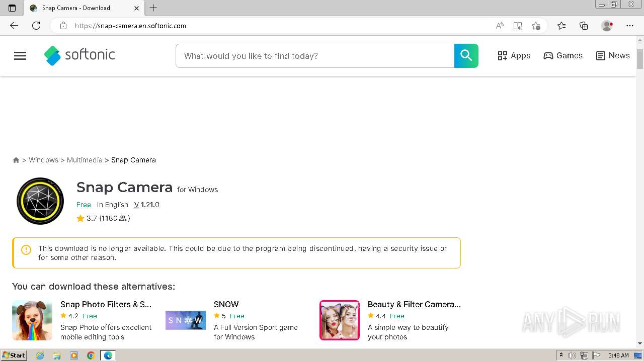This screenshot has width=644, height=362.
Task: Open Snap Photo Filters alternative link
Action: (106, 304)
